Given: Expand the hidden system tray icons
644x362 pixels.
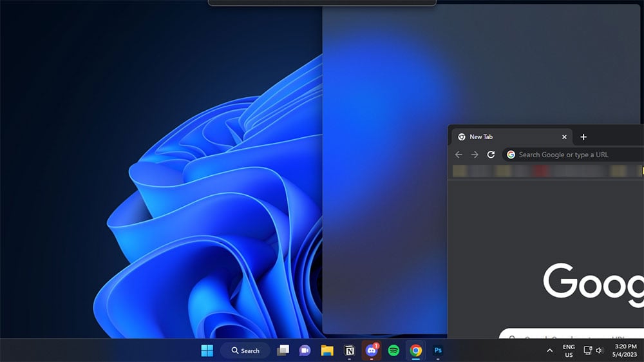Looking at the screenshot, I should (549, 350).
